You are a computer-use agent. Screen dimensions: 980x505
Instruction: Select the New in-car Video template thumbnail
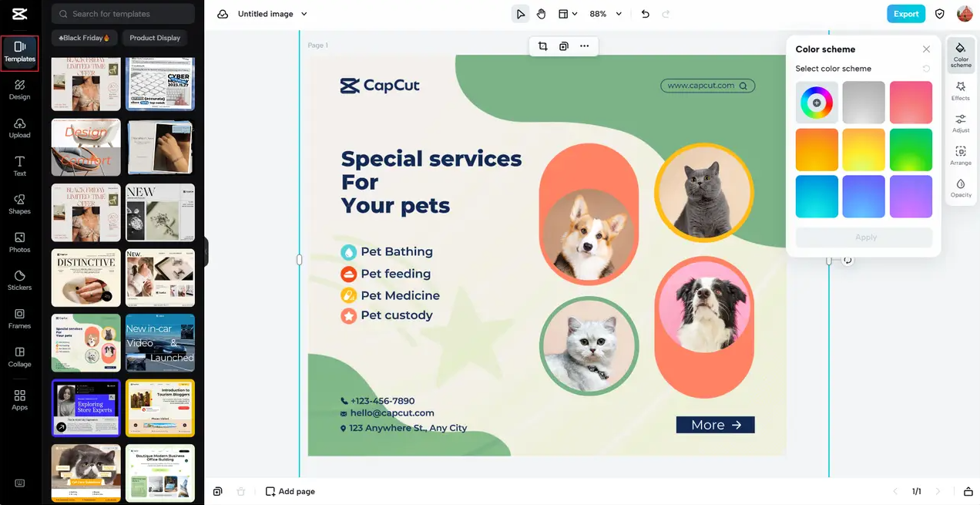[x=160, y=343]
